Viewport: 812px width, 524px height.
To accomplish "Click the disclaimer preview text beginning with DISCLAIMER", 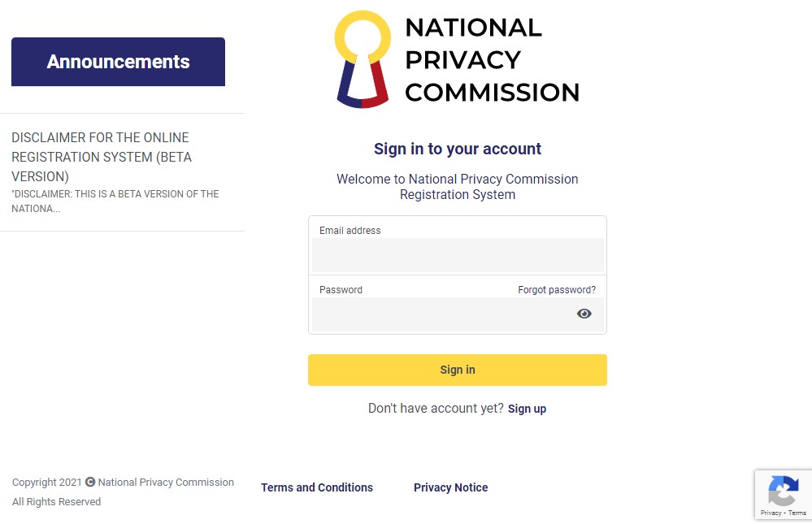I will (115, 201).
